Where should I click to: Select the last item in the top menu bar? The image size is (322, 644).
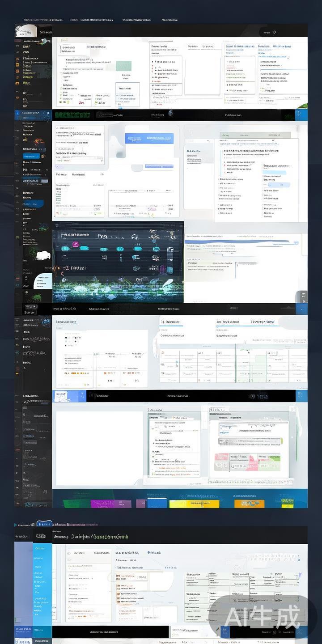(169, 20)
